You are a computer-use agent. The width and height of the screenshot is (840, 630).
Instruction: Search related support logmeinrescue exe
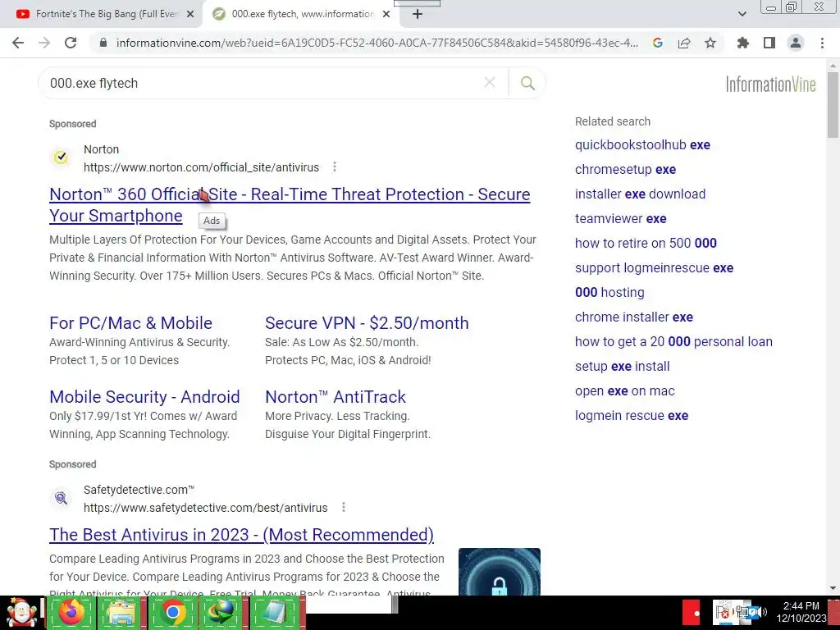(654, 268)
